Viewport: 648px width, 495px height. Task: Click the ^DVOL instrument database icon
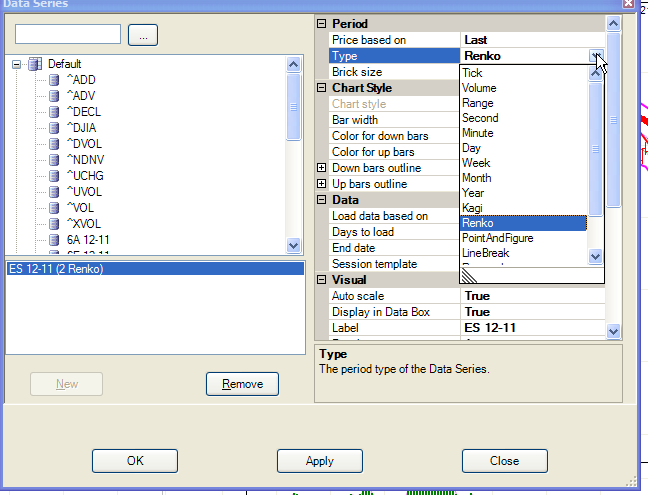coord(54,144)
